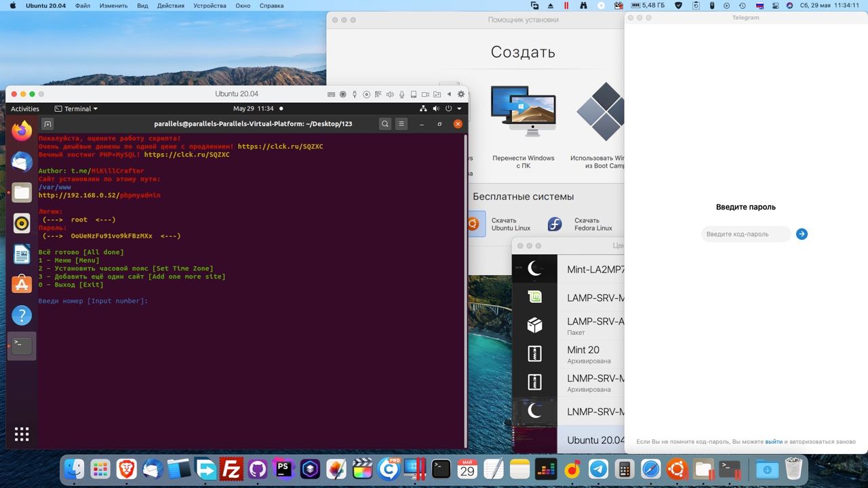Select Mint 20 in the Control Center list

[x=568, y=354]
